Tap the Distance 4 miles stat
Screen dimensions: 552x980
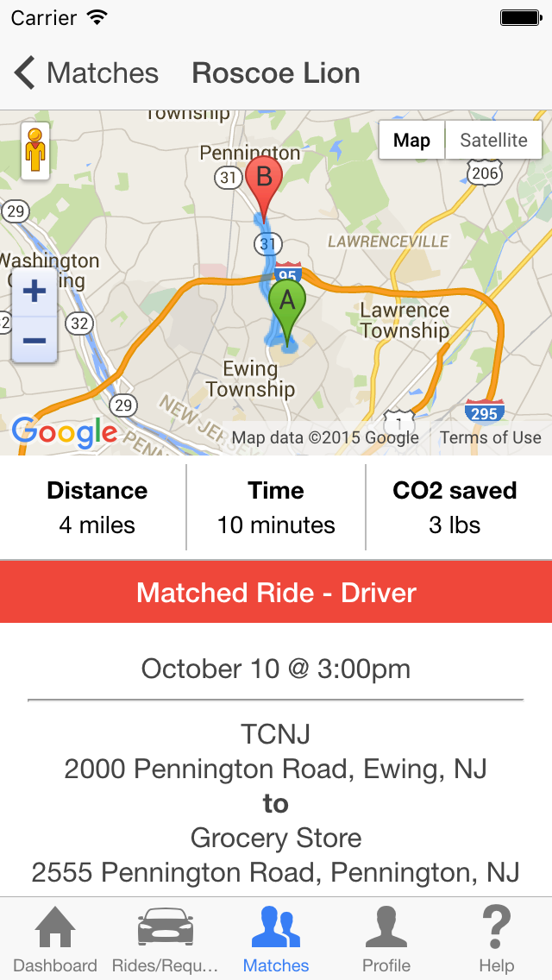97,507
